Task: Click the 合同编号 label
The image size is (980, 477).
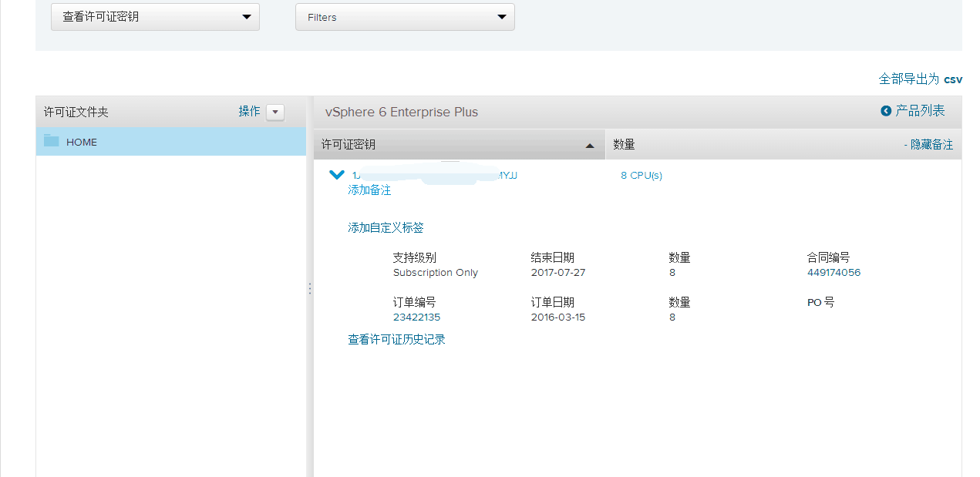Action: 829,257
